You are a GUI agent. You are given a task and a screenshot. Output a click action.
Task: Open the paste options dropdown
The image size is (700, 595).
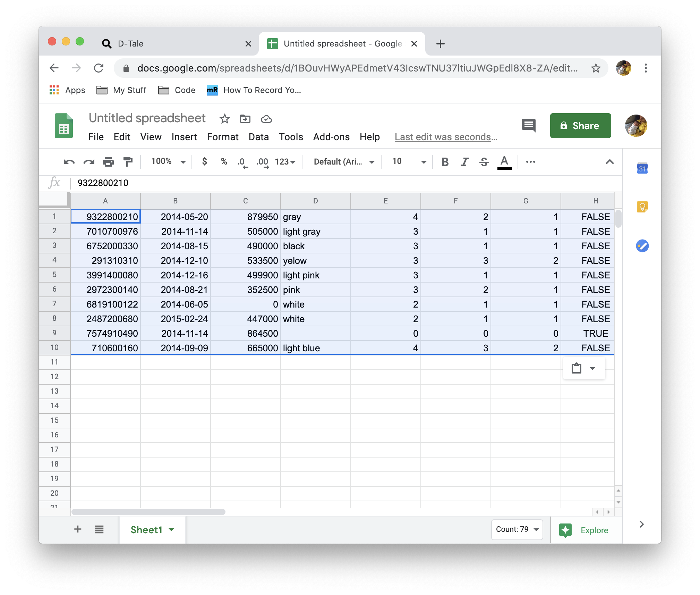pos(584,368)
